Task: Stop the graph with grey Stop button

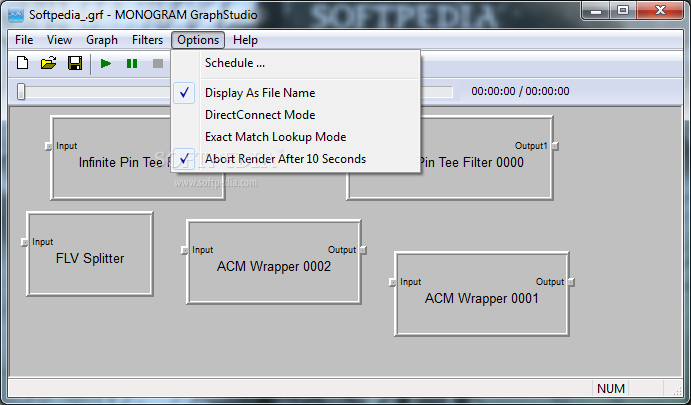Action: 158,63
